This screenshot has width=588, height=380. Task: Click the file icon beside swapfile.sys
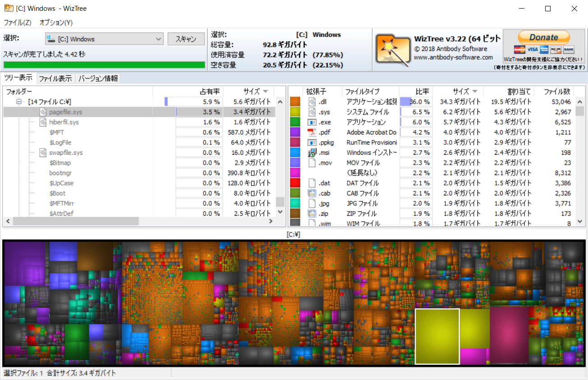pyautogui.click(x=43, y=153)
